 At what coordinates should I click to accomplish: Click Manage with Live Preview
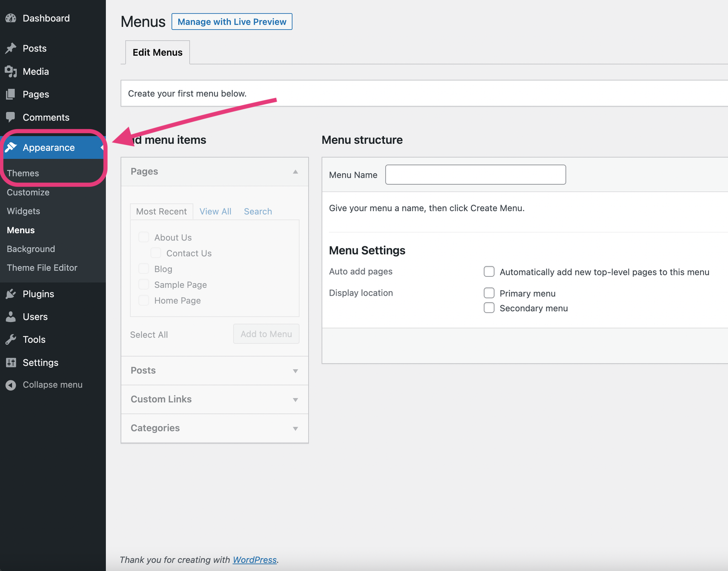(x=232, y=22)
